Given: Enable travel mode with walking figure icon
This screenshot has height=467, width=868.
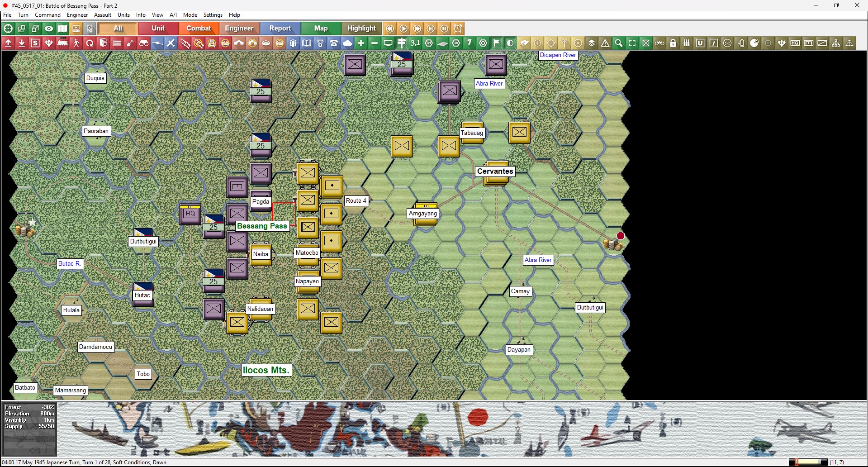Looking at the screenshot, I should (x=76, y=43).
